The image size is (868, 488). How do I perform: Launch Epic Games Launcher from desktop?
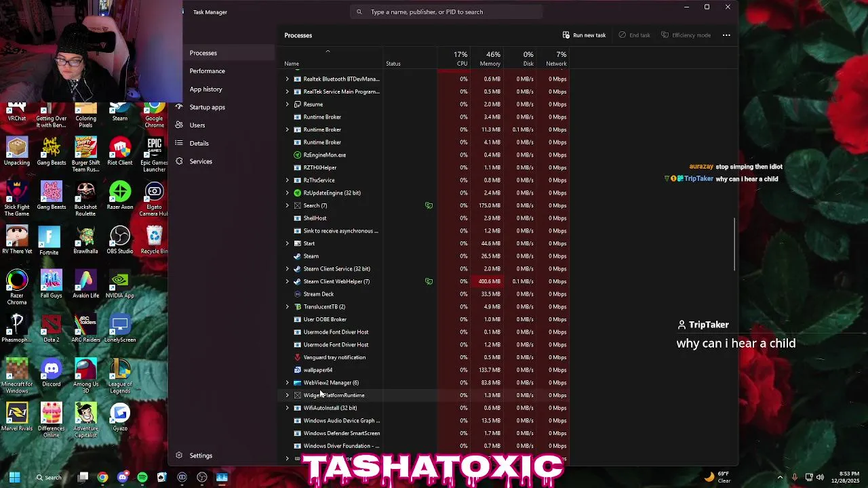coord(154,155)
